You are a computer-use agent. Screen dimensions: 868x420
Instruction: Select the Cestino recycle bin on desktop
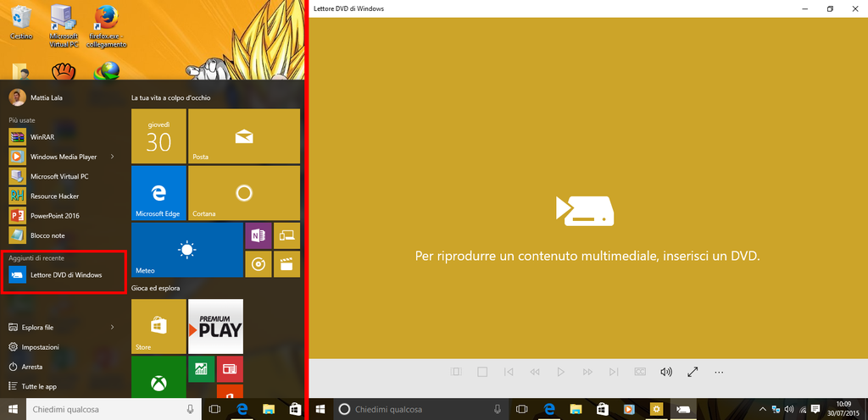21,23
